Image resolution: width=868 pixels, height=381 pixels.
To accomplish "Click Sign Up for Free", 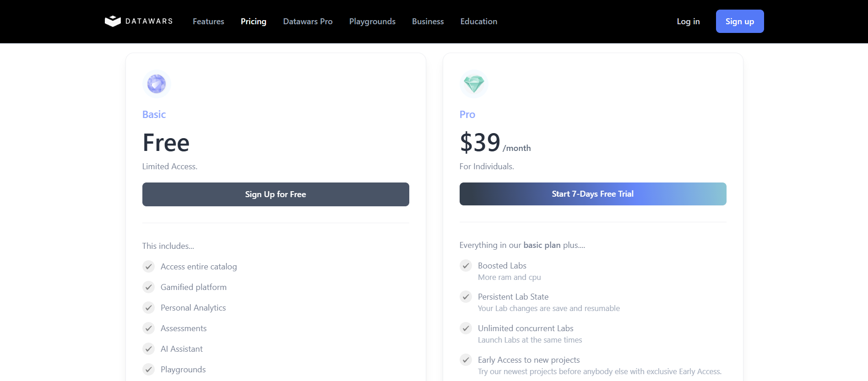I will (x=275, y=194).
